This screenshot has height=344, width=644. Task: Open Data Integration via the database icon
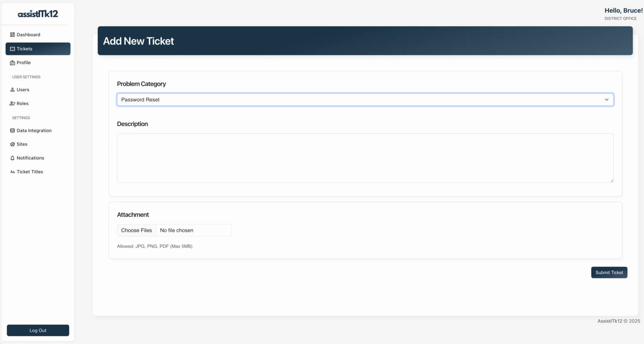[12, 130]
